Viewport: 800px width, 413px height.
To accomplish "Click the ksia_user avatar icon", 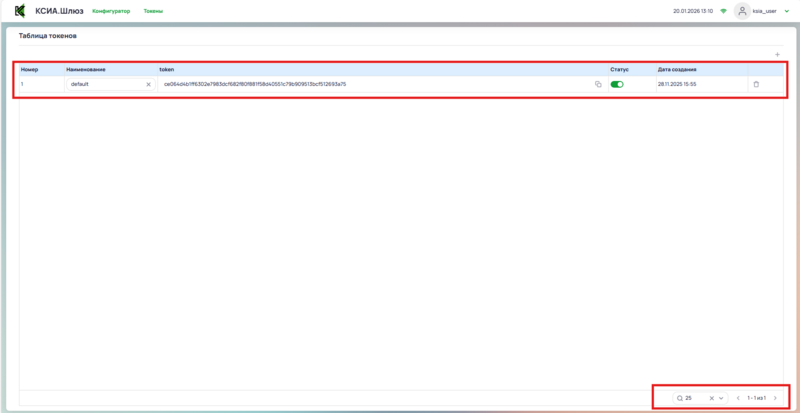I will (x=741, y=11).
